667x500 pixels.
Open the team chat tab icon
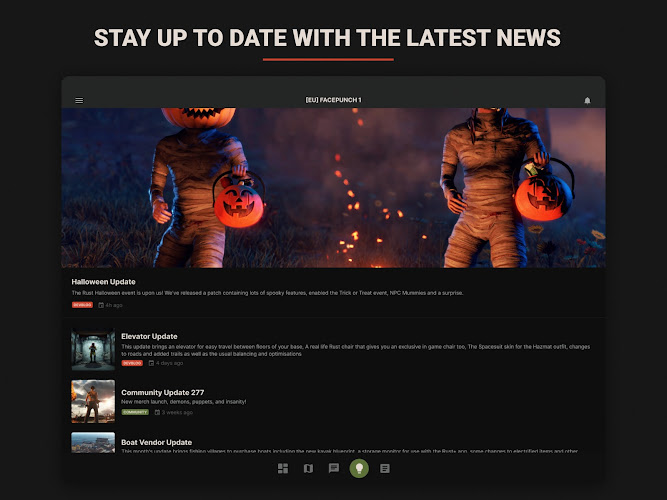(x=334, y=469)
